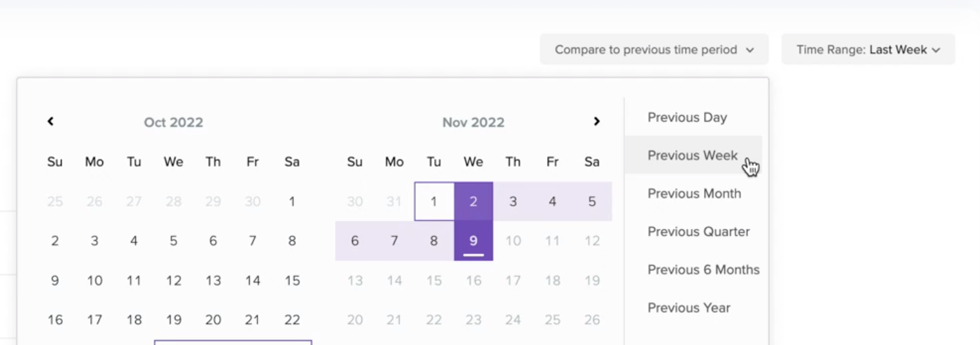
Task: Click October 9 in the calendar
Action: coord(55,280)
